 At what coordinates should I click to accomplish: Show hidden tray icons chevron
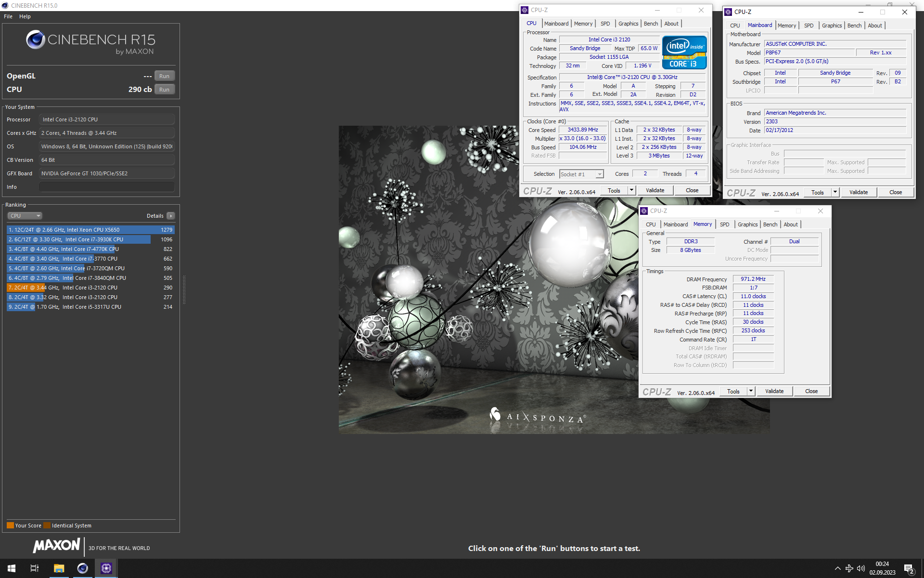(837, 568)
